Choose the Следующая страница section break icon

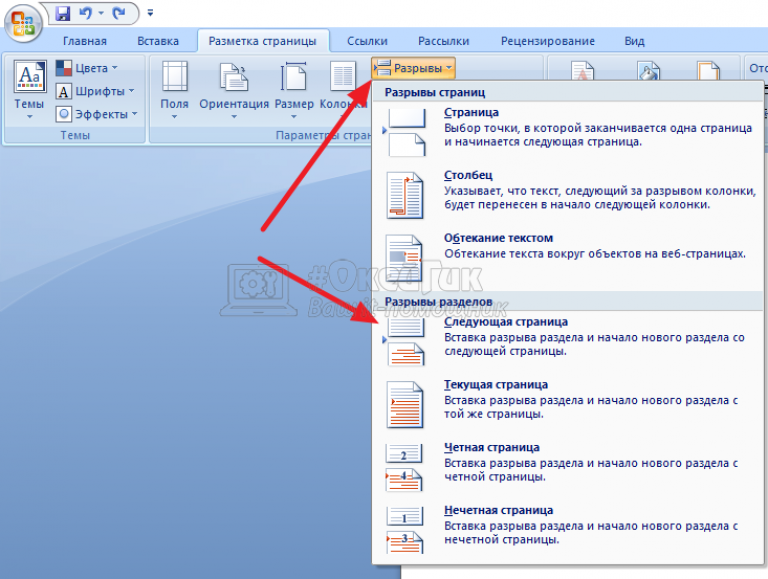(406, 342)
